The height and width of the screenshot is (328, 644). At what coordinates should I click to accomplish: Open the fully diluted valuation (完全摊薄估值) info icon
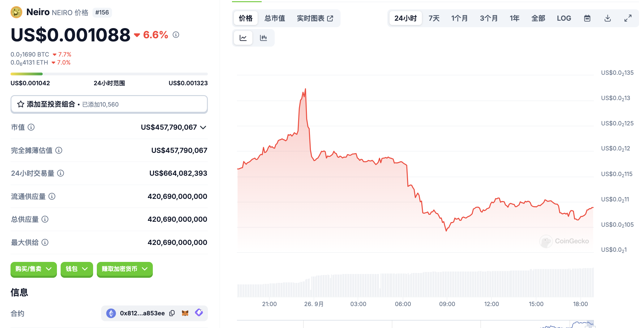pos(59,150)
